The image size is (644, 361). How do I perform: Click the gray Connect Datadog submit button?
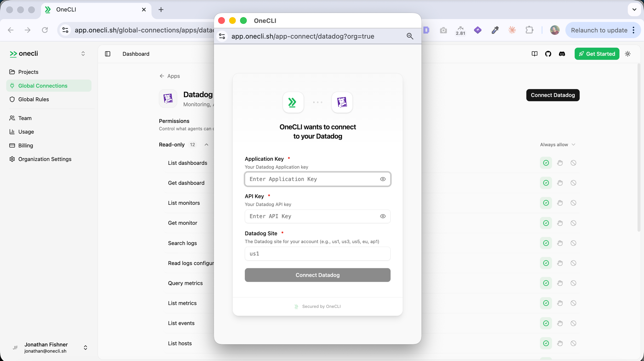click(x=317, y=275)
